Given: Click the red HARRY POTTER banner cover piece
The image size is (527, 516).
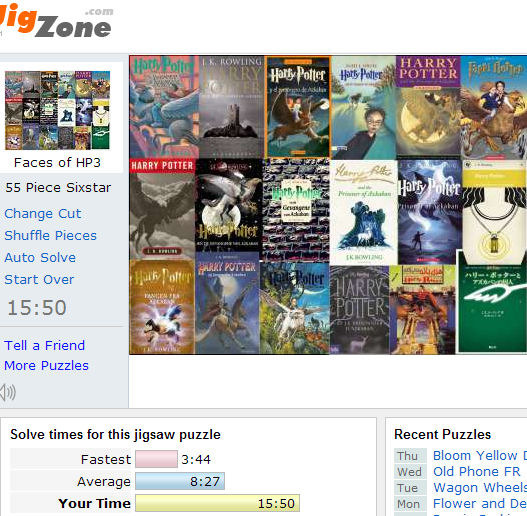Looking at the screenshot, I should coord(162,209).
